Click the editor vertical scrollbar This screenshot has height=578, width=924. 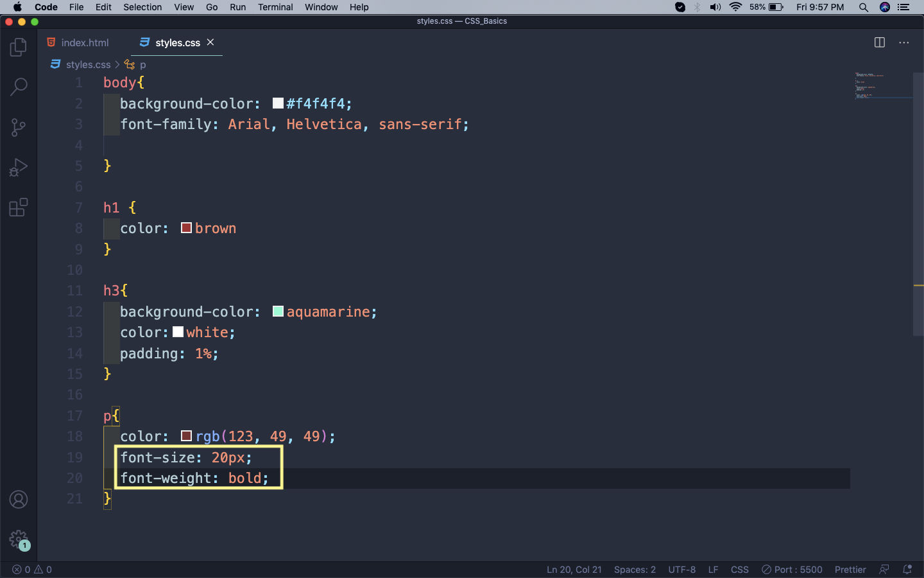[918, 204]
